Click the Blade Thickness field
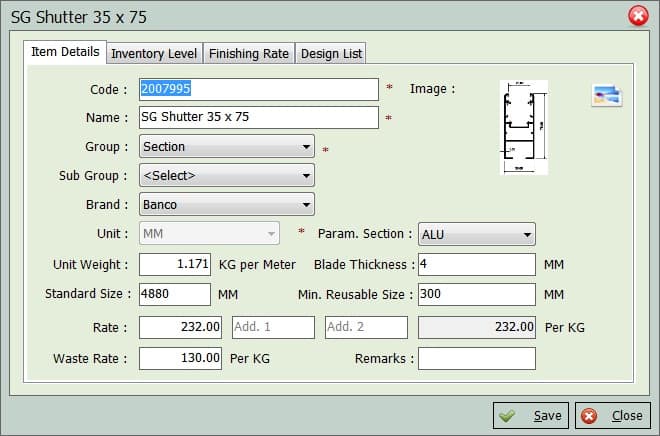 click(476, 265)
